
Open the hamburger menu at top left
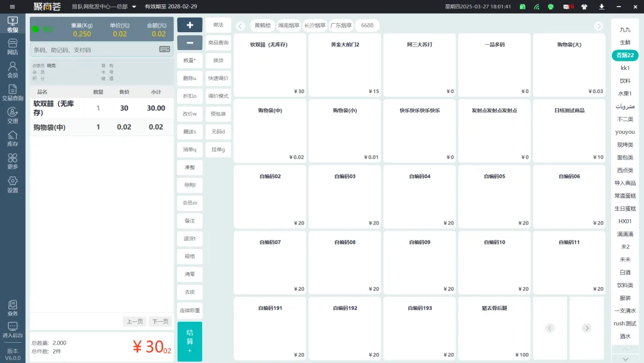coord(12,7)
